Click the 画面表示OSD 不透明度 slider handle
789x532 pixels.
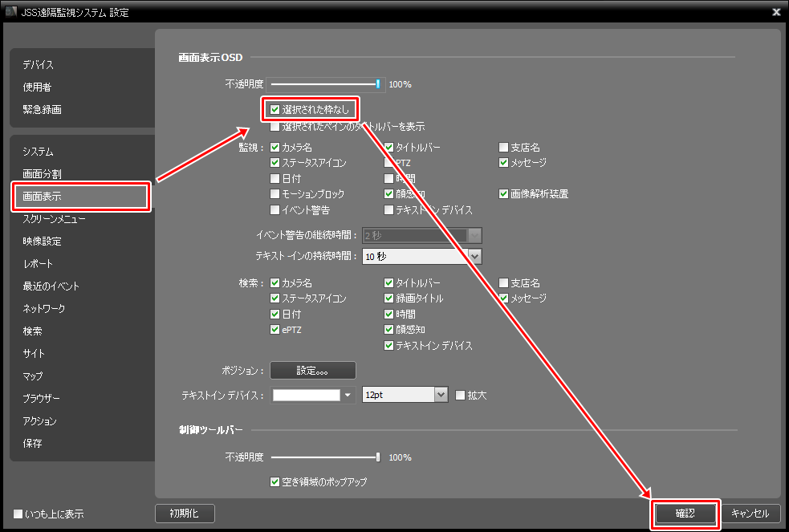tap(377, 83)
